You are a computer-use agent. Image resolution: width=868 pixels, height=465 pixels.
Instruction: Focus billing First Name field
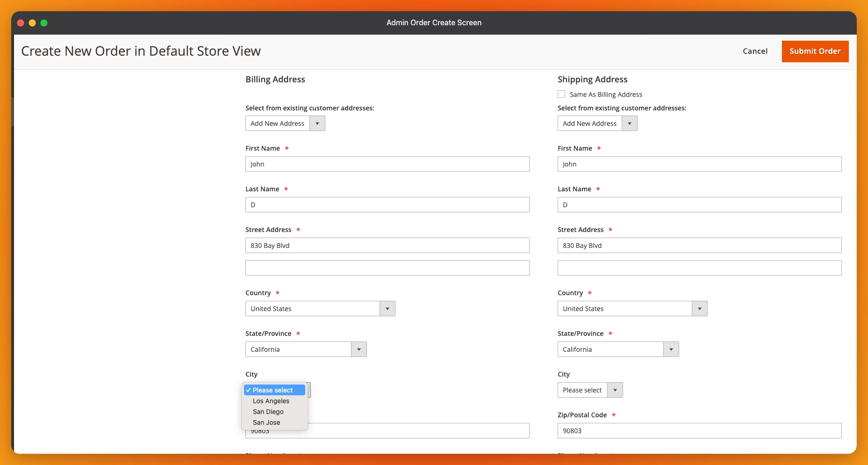(387, 164)
